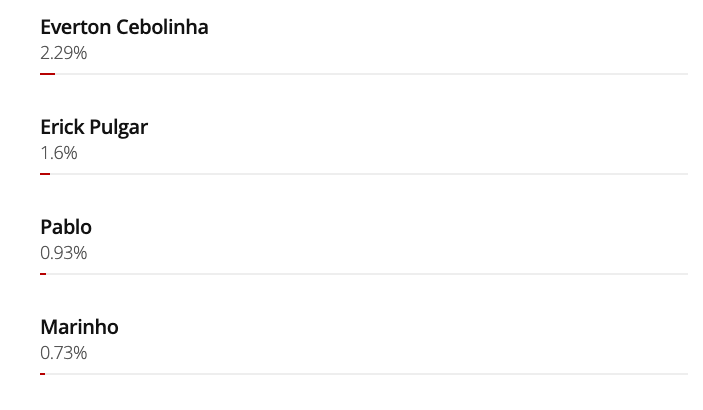This screenshot has height=410, width=703.
Task: Click Erick Pulgar's red progress fill
Action: click(45, 174)
